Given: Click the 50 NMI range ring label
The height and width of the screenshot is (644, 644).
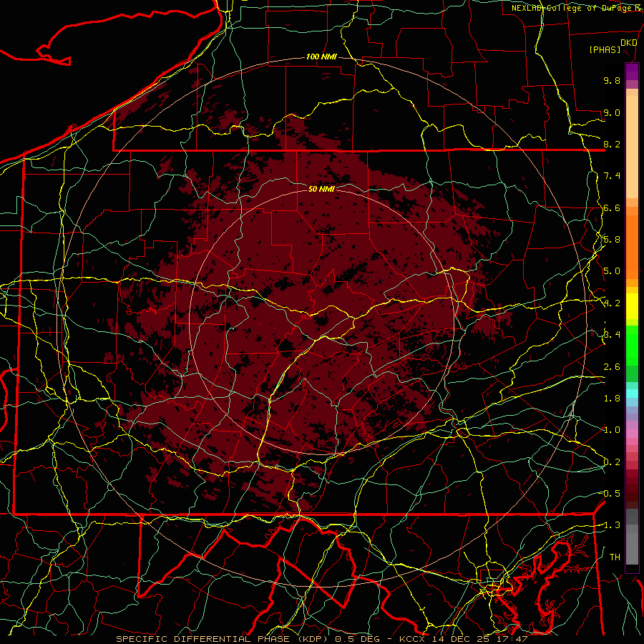Looking at the screenshot, I should click(x=321, y=189).
